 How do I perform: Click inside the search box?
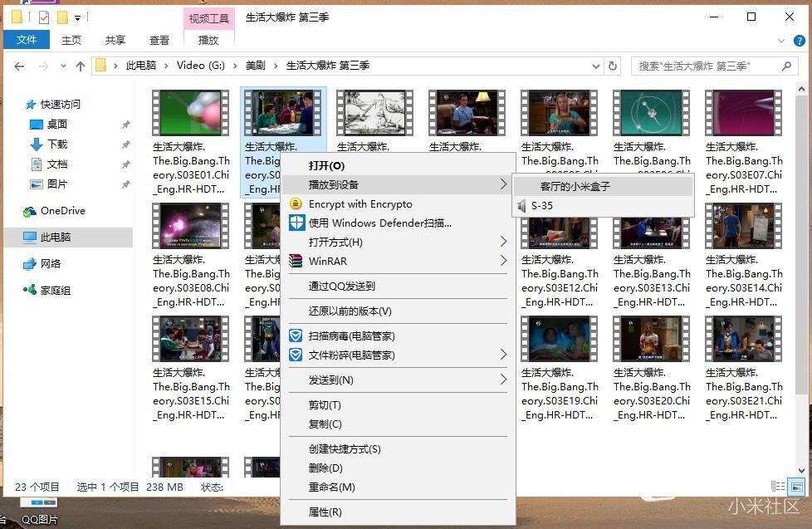[x=713, y=66]
